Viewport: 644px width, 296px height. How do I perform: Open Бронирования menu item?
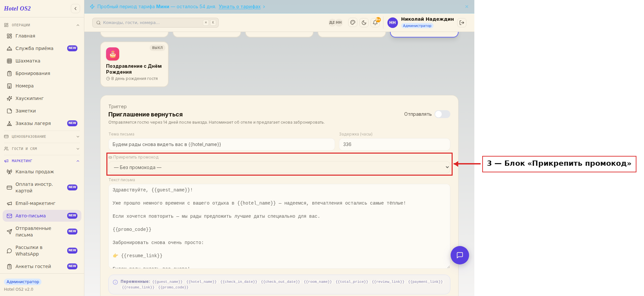tap(42, 73)
